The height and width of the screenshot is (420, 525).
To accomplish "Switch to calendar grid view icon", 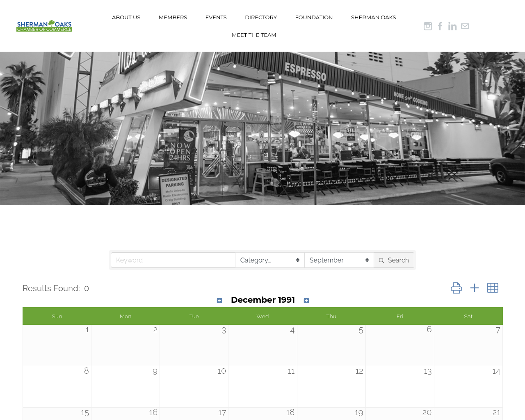I will click(x=493, y=288).
